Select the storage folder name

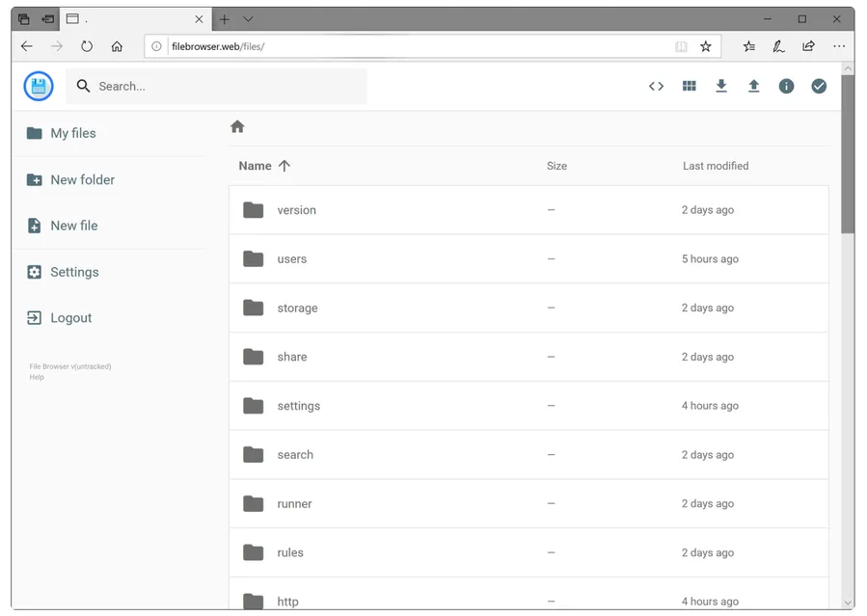pos(297,308)
